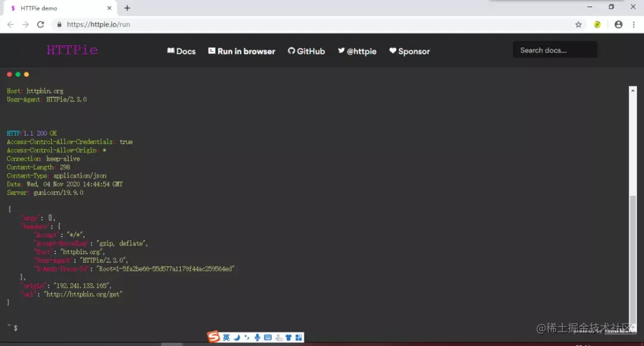
Task: Click the Sogou moon icon
Action: [237, 338]
